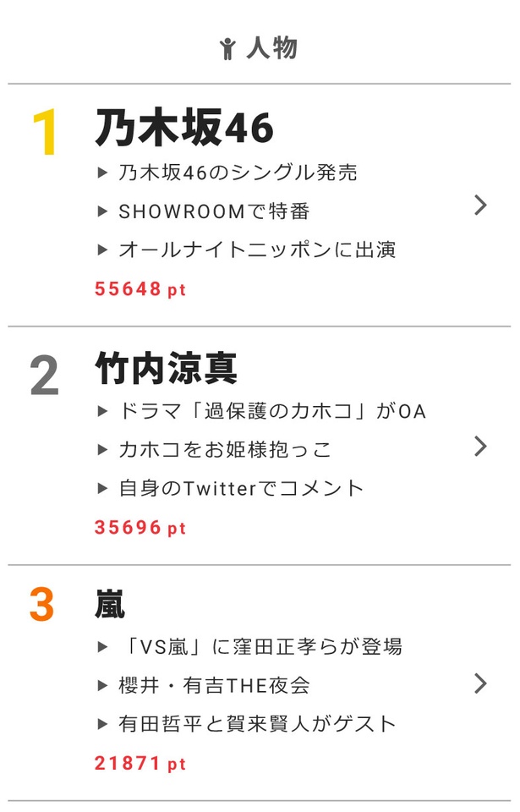Click the triangle bullet before 櫻井・有吉THE夜会
Image resolution: width=520 pixels, height=812 pixels.
(102, 686)
